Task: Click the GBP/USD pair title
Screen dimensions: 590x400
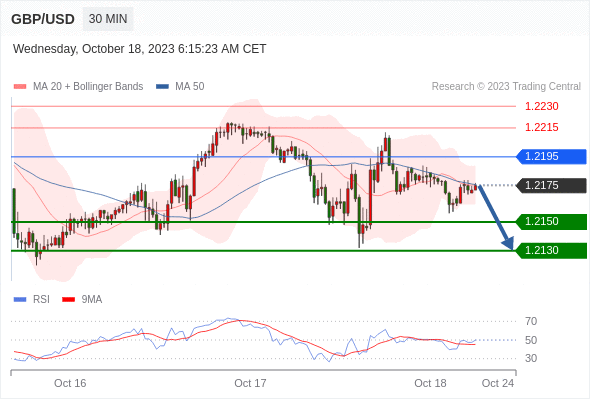Action: click(x=43, y=19)
